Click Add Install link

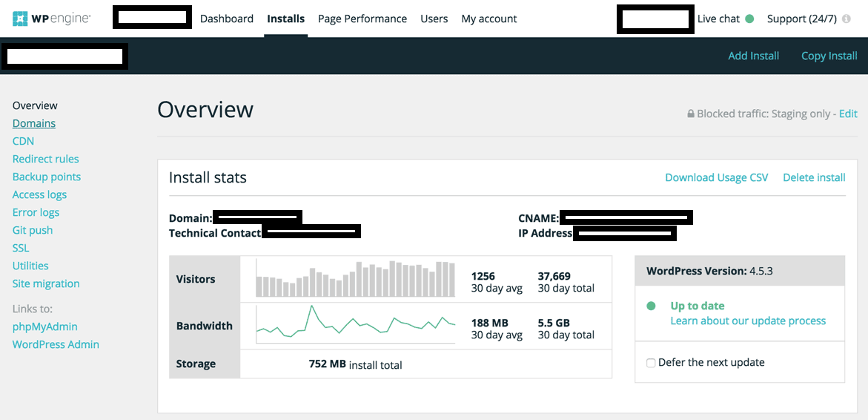click(753, 56)
